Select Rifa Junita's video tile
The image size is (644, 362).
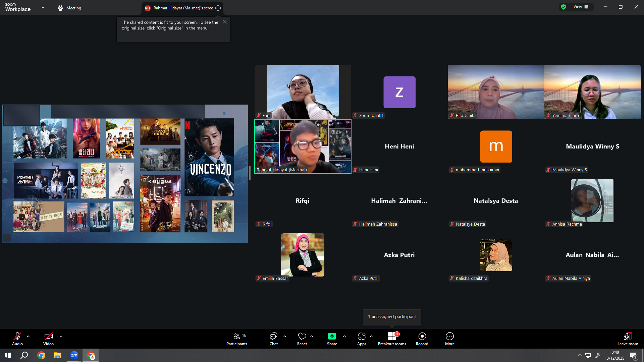[x=496, y=92]
